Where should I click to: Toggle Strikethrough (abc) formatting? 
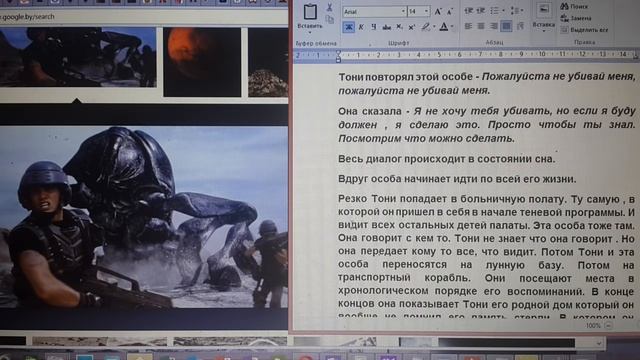386,27
